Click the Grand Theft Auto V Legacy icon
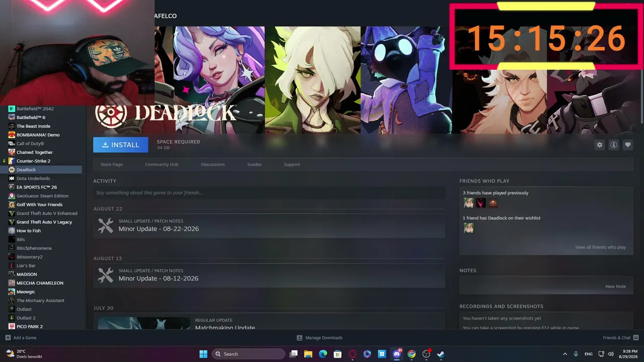 pyautogui.click(x=12, y=222)
